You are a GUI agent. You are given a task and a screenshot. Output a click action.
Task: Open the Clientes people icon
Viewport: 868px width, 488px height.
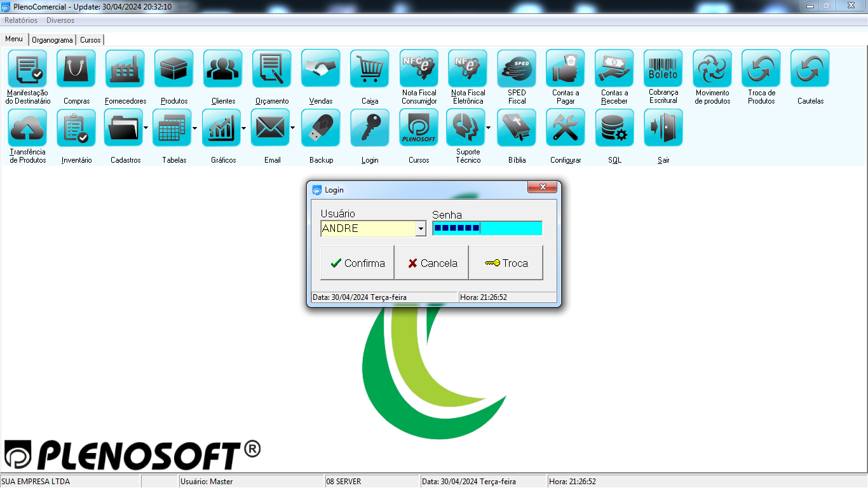pyautogui.click(x=223, y=68)
